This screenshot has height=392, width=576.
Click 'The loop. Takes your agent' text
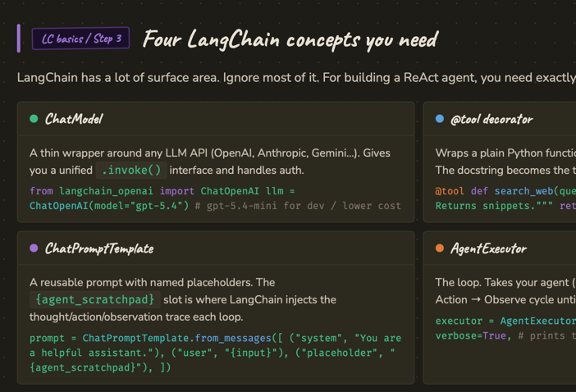[x=505, y=282]
